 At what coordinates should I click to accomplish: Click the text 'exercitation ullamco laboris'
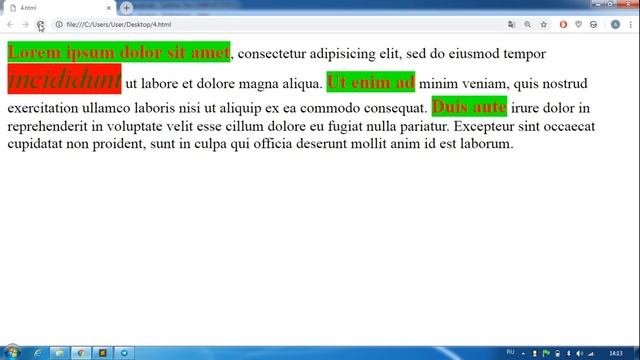click(91, 108)
